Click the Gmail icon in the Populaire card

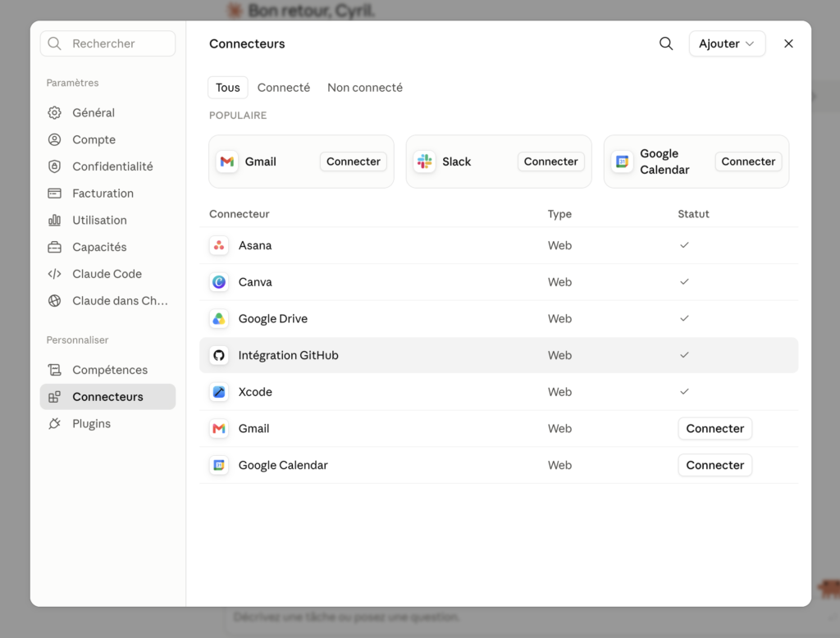227,162
